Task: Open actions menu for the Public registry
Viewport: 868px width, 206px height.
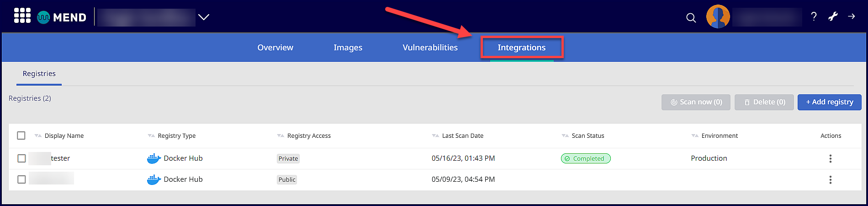Action: (x=830, y=179)
